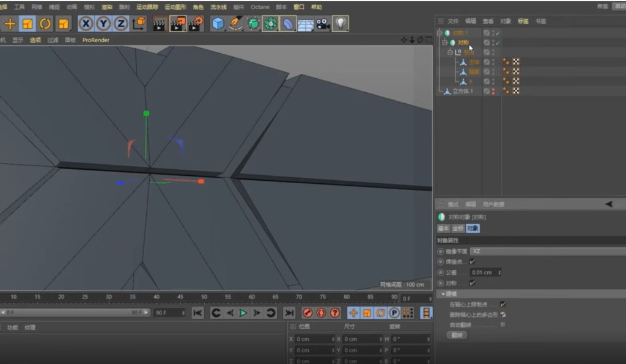The image size is (626, 364).
Task: Collapse the null object tree node
Action: click(x=450, y=53)
